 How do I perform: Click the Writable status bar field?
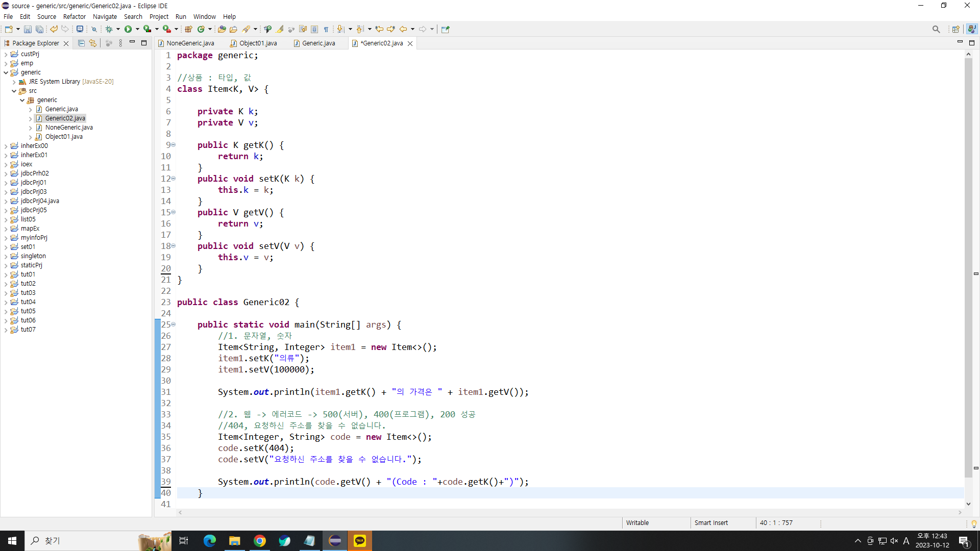point(638,523)
